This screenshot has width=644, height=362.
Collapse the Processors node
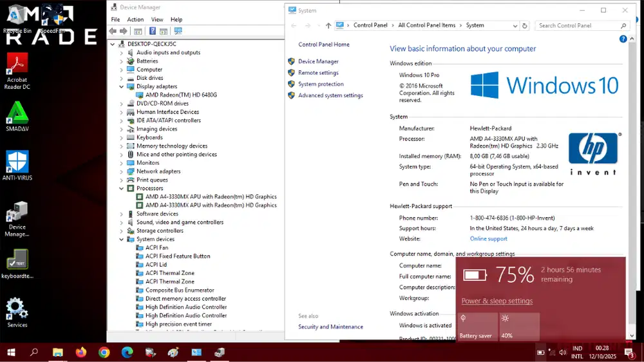[x=121, y=188]
